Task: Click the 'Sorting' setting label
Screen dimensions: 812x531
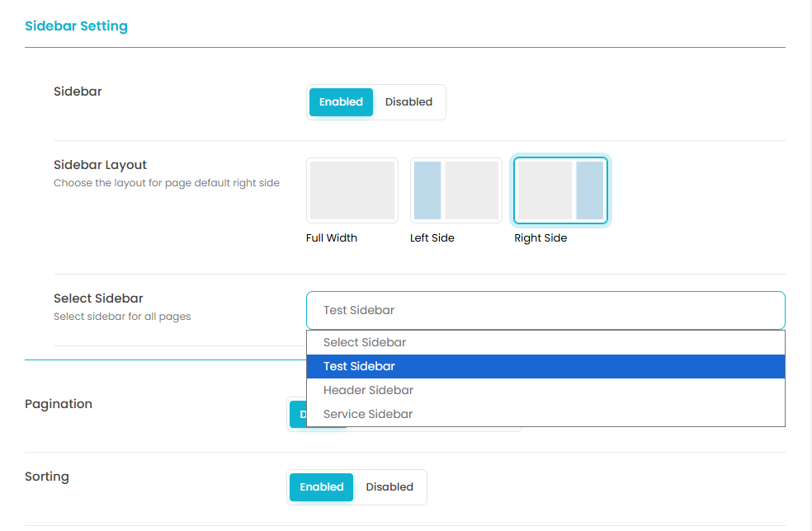Action: pyautogui.click(x=47, y=477)
